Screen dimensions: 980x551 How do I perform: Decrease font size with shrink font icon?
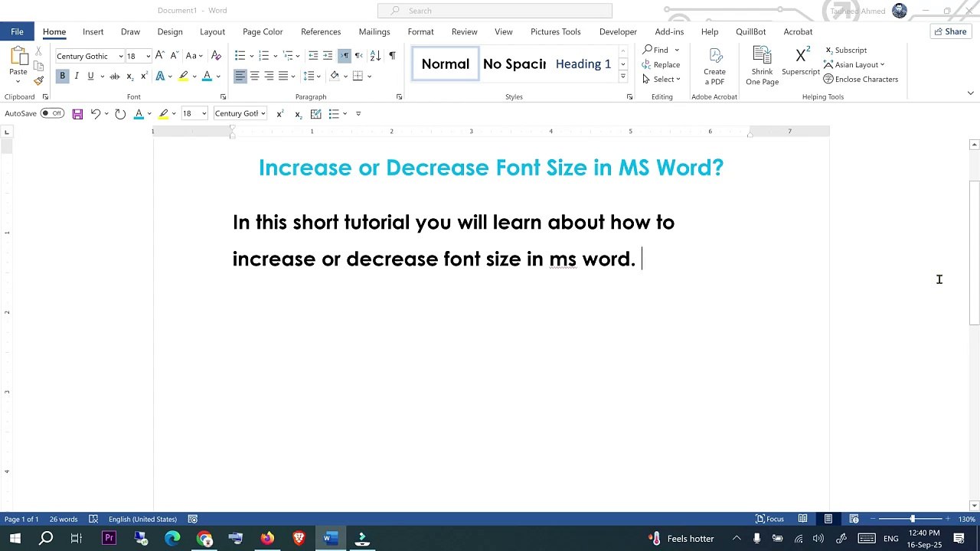pos(174,56)
